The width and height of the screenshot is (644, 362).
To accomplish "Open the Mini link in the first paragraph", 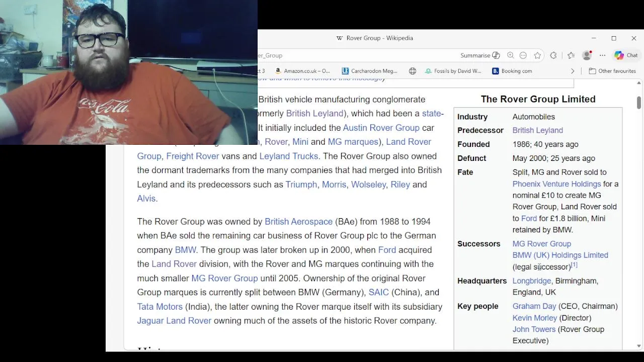I will tap(300, 142).
